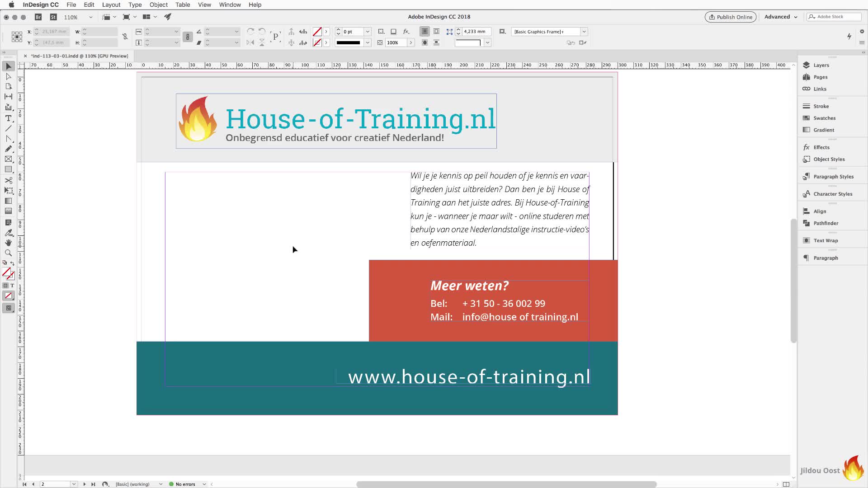The height and width of the screenshot is (488, 868).
Task: Open the stroke style dropdown
Action: pos(368,42)
